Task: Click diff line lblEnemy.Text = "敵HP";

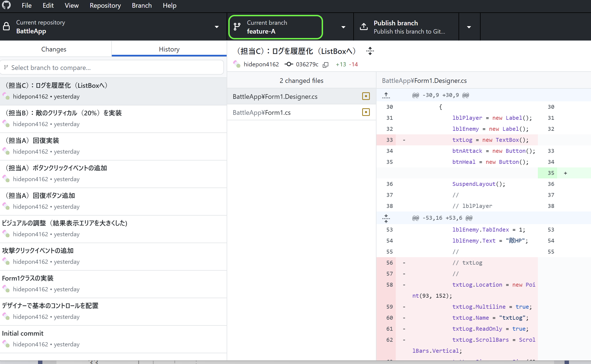Action: [x=490, y=241]
